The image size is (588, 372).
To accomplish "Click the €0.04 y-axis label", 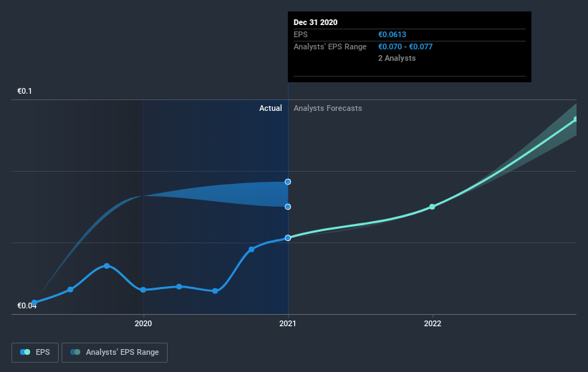I will click(x=27, y=305).
